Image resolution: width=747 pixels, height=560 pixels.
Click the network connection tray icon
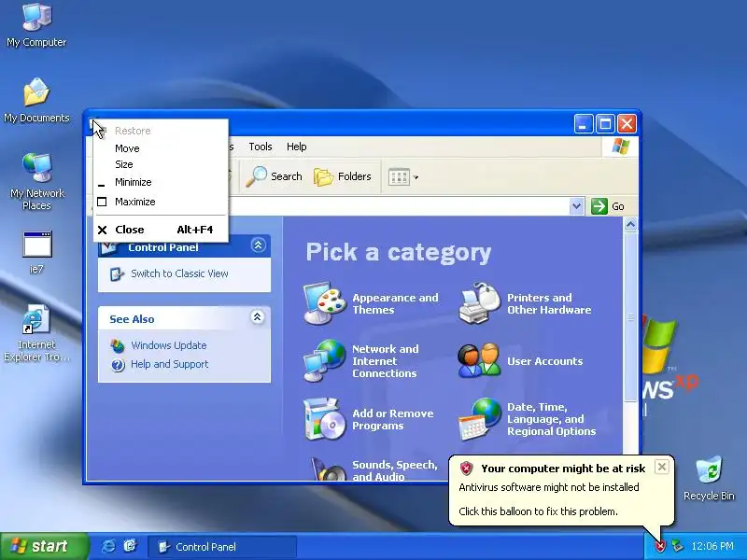677,546
